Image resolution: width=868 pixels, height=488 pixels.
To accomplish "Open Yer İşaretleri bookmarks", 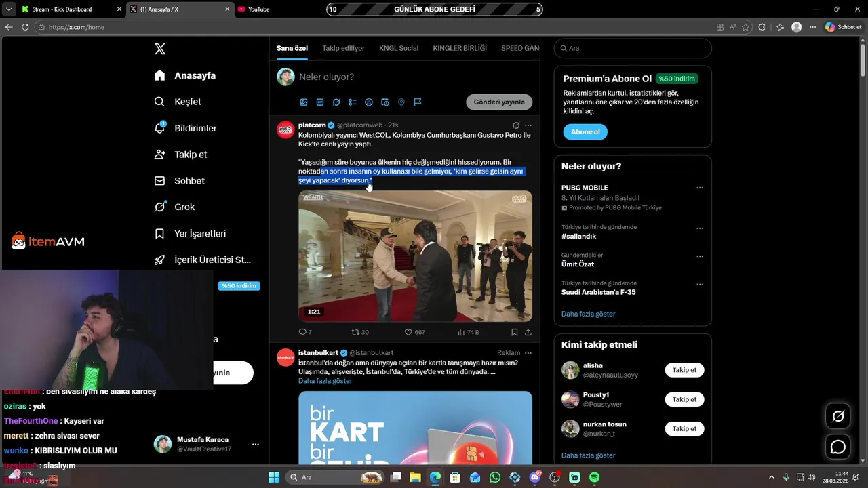I will click(190, 233).
